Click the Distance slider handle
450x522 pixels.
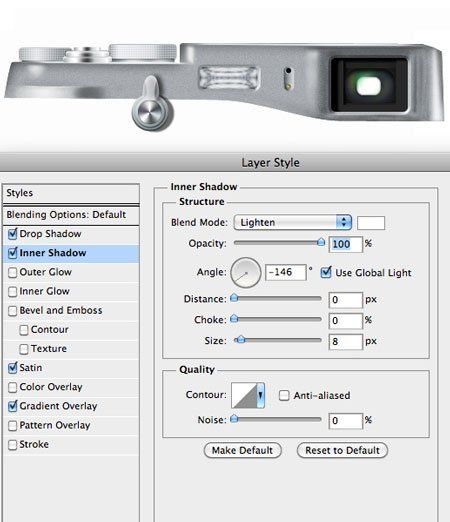click(234, 298)
